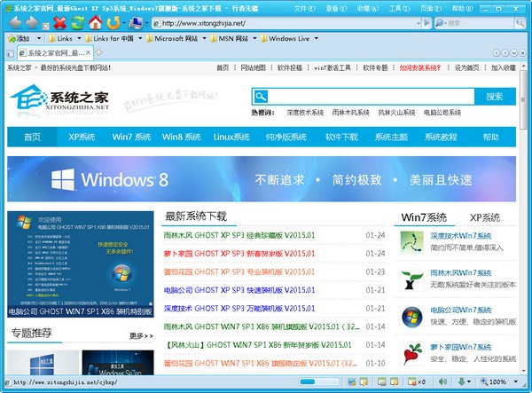Click the page vertical scrollbar
This screenshot has width=532, height=393.
point(523,217)
